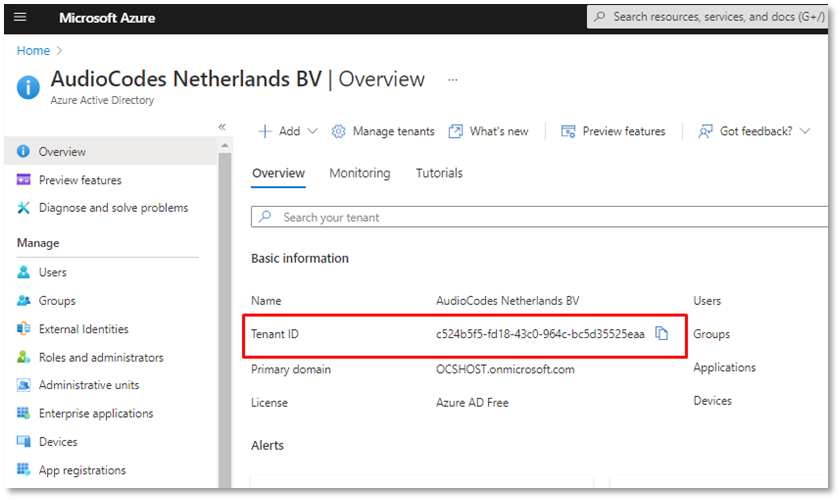Click the Overview sidebar info icon
The width and height of the screenshot is (840, 500).
point(23,151)
